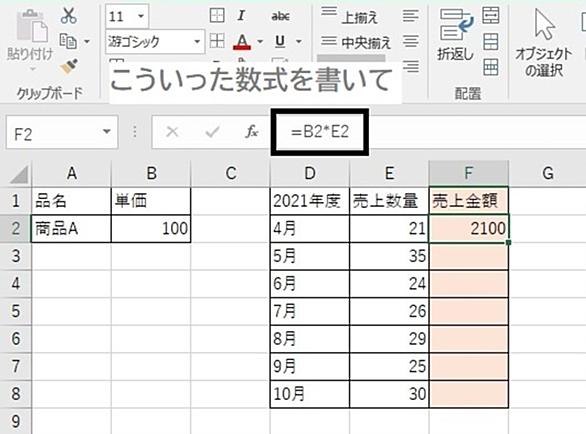Select 中央揃え middle alignment
This screenshot has width=586, height=434.
(x=356, y=42)
